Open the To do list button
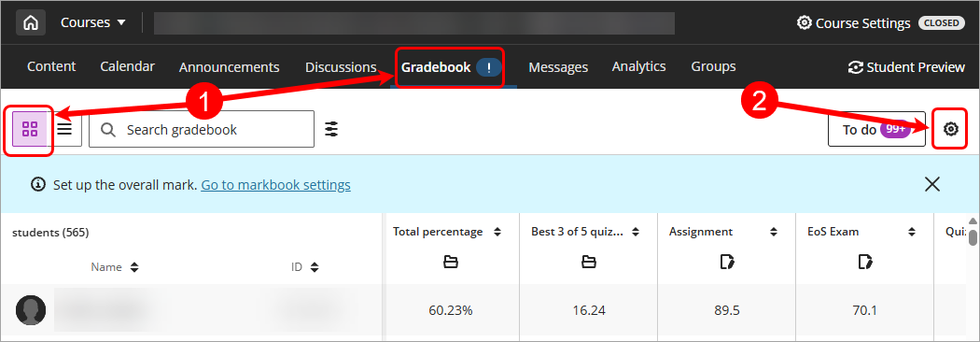 [876, 130]
